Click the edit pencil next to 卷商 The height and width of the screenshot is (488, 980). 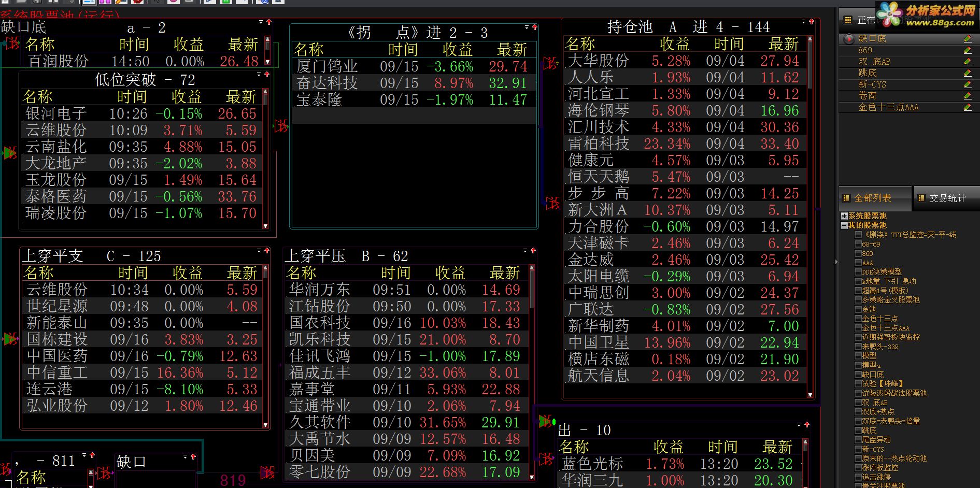pos(967,96)
